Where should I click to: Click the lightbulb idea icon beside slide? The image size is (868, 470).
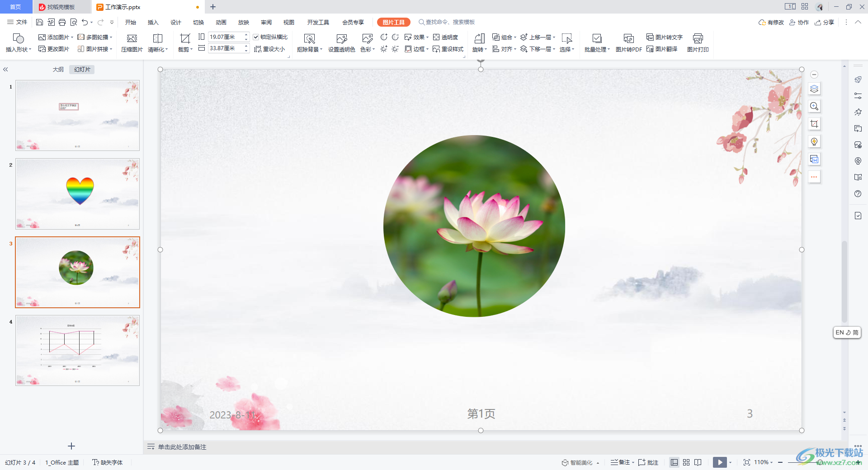point(814,141)
